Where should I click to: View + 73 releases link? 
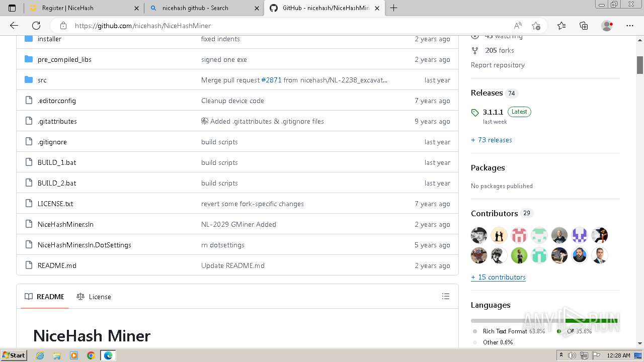(492, 140)
